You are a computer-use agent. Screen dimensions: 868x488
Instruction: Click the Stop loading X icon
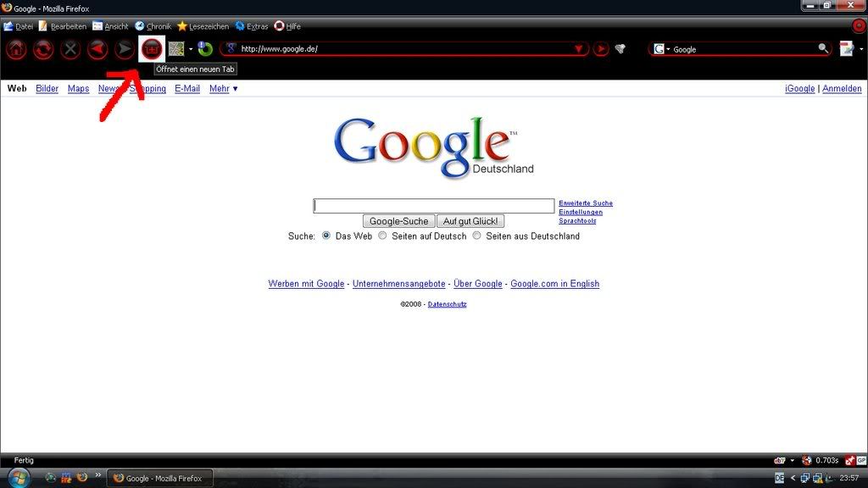coord(70,49)
